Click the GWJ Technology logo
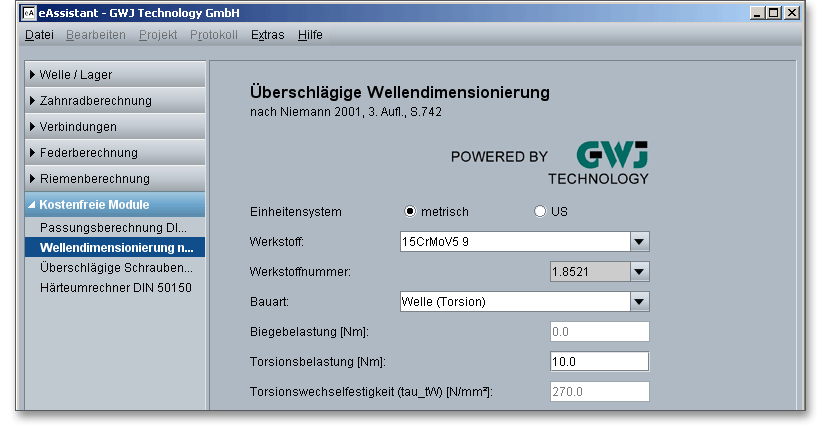Image resolution: width=821 pixels, height=426 pixels. tap(612, 162)
